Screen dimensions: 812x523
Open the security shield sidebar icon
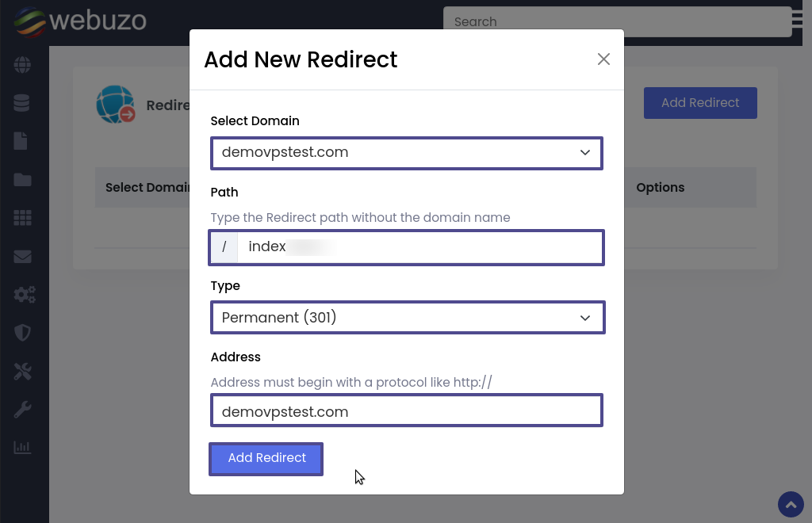22,333
